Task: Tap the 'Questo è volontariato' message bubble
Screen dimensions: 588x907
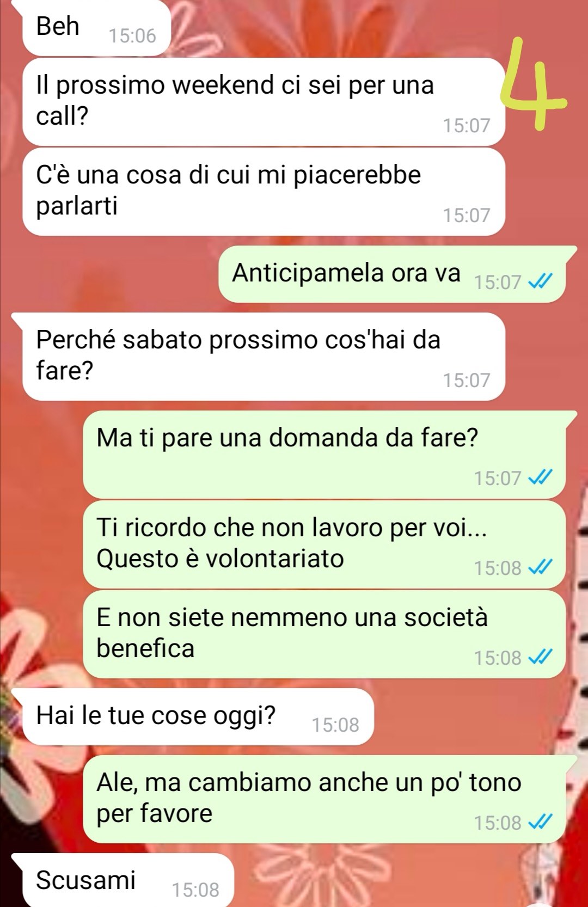Action: pyautogui.click(x=324, y=544)
